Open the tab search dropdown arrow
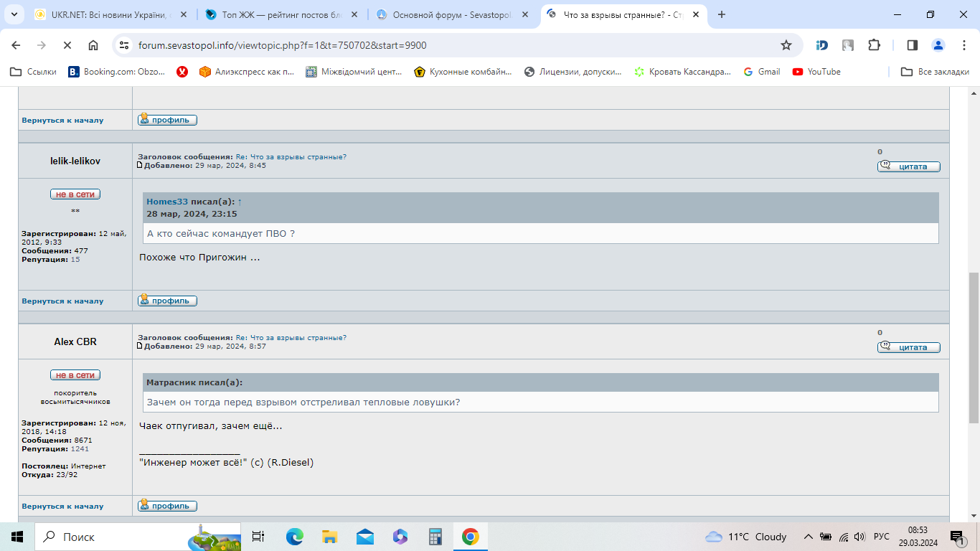The width and height of the screenshot is (980, 551). point(14,14)
